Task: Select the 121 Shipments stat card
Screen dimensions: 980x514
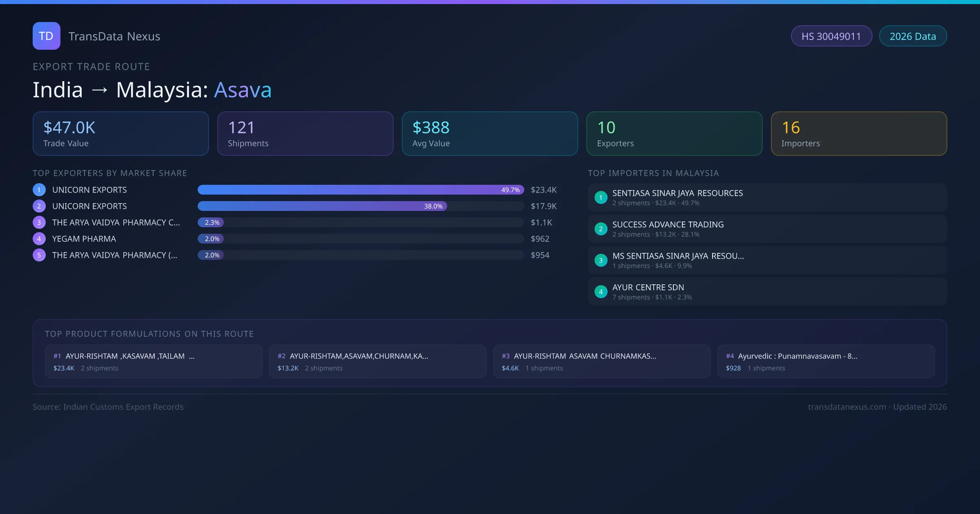Action: point(305,133)
